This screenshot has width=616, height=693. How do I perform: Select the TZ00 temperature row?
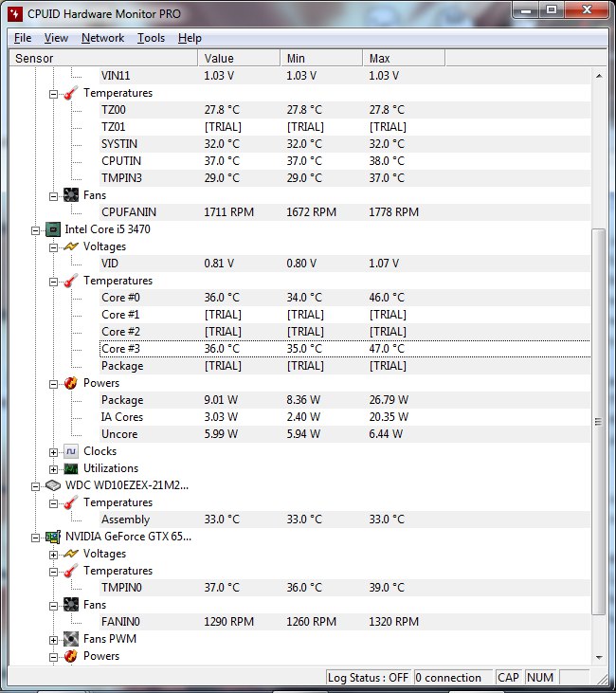[x=345, y=110]
